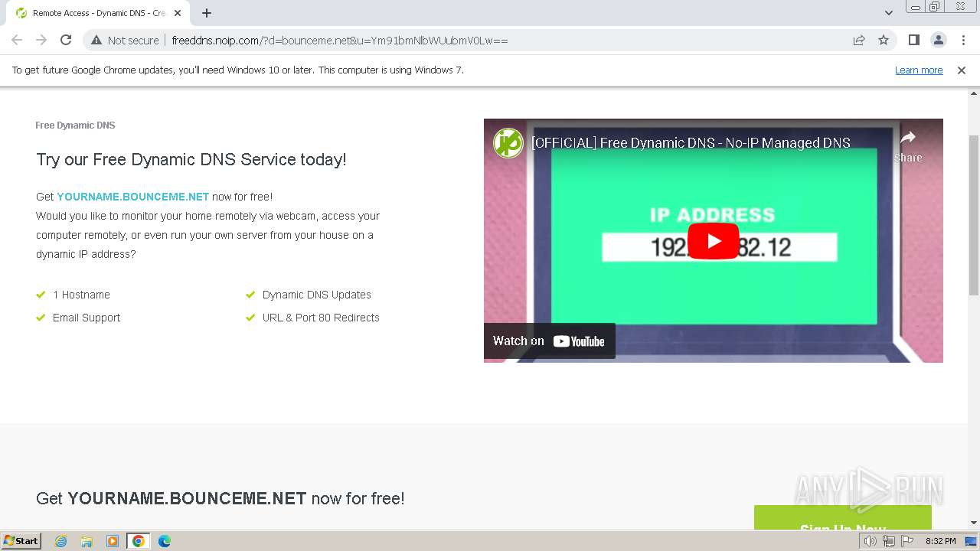The image size is (980, 551).
Task: Expand the tab search dropdown arrow
Action: tap(888, 13)
